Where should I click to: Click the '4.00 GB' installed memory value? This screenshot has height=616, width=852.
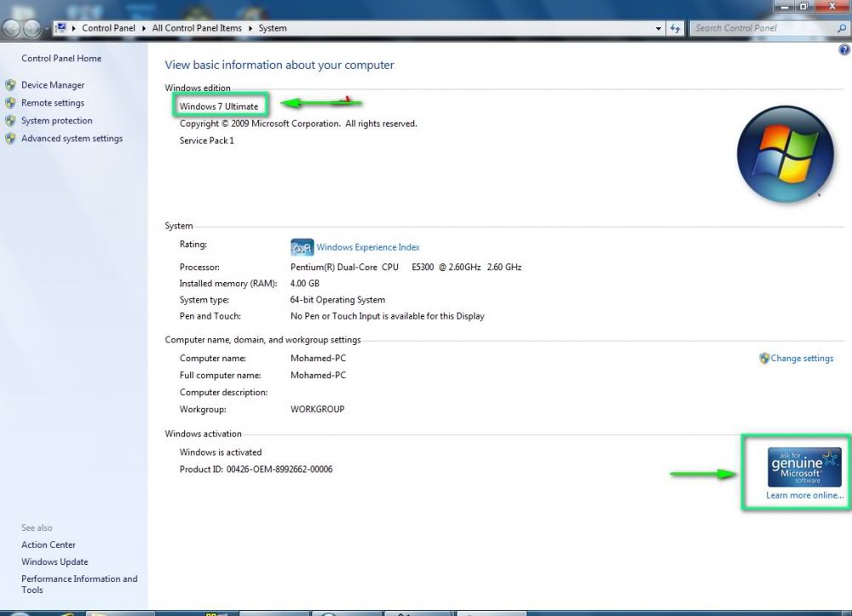(x=305, y=284)
